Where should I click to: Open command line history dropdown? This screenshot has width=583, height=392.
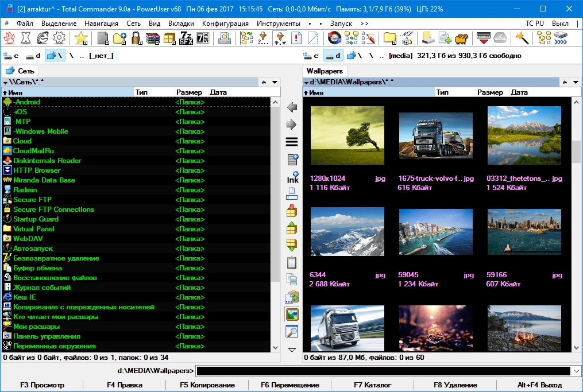(576, 371)
